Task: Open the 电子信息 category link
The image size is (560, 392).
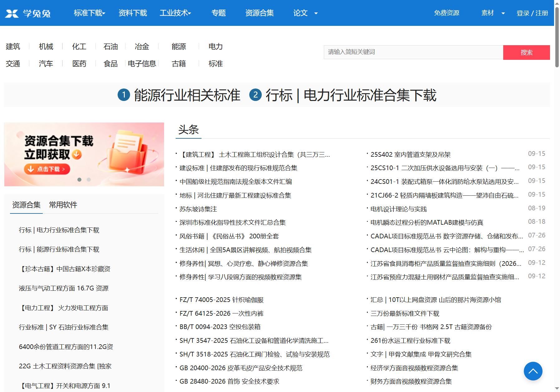Action: point(142,64)
